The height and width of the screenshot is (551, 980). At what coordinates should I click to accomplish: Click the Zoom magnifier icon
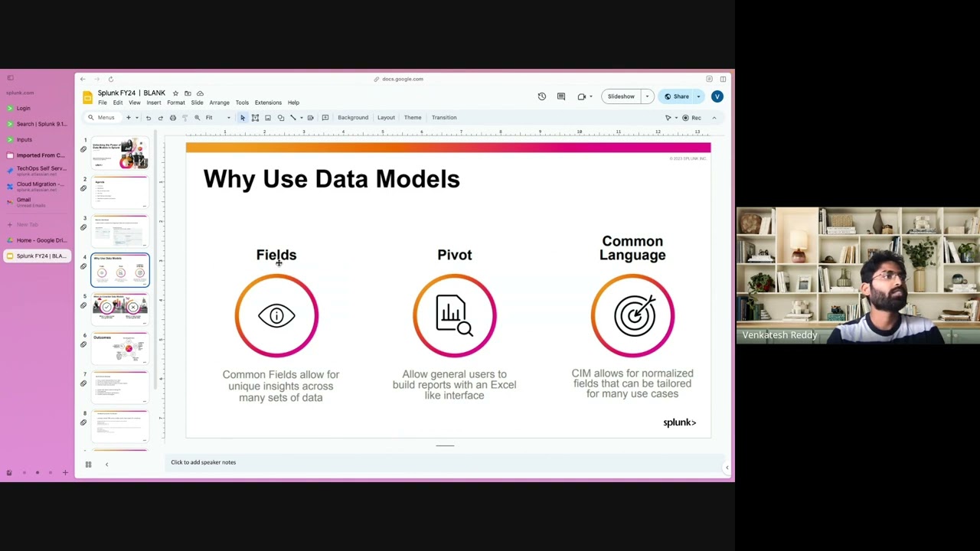(198, 118)
